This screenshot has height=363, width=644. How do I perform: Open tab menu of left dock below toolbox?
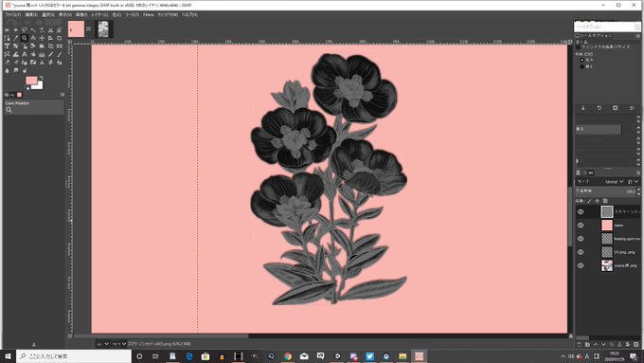(x=62, y=95)
